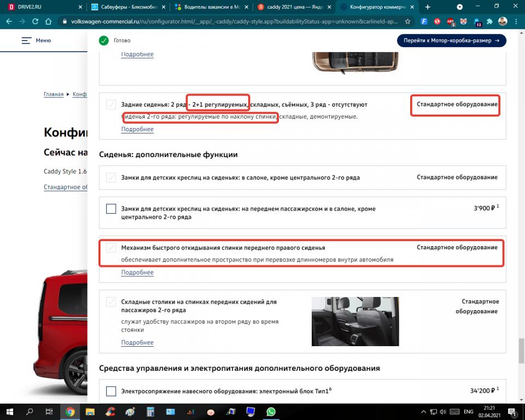Open CCleaner from the taskbar
The width and height of the screenshot is (525, 420).
pyautogui.click(x=110, y=412)
